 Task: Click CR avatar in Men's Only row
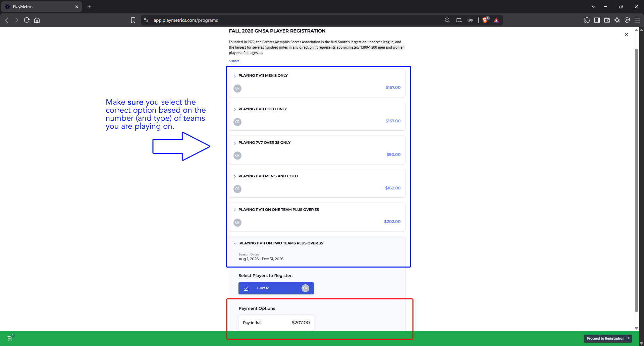237,89
